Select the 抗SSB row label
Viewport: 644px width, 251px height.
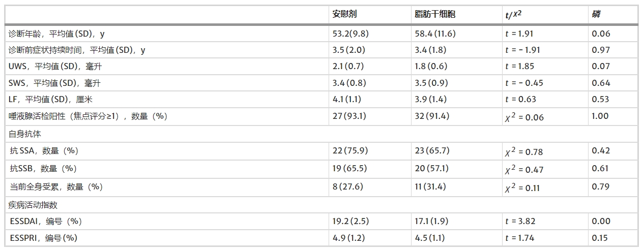tap(44, 169)
